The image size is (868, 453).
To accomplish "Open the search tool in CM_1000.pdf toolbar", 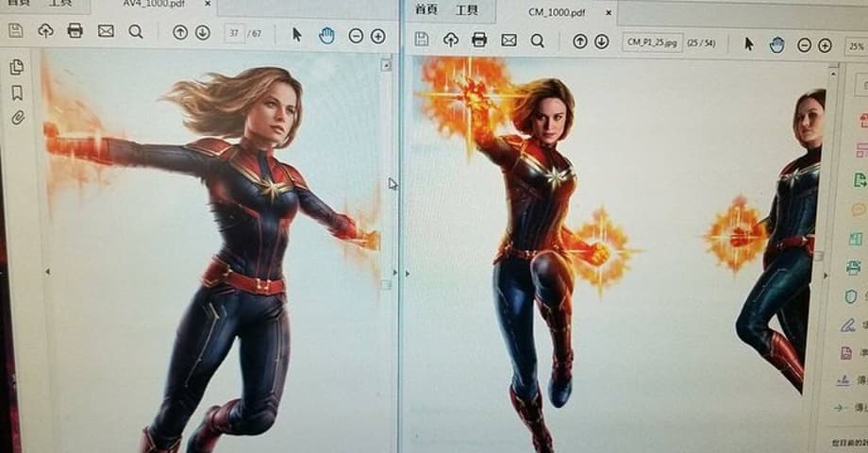I will tap(537, 41).
